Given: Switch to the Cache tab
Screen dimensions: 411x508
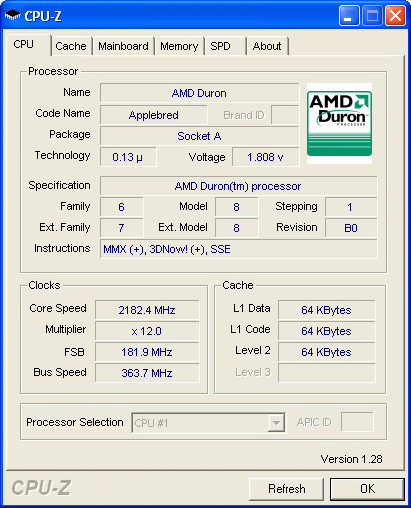Looking at the screenshot, I should pyautogui.click(x=71, y=46).
